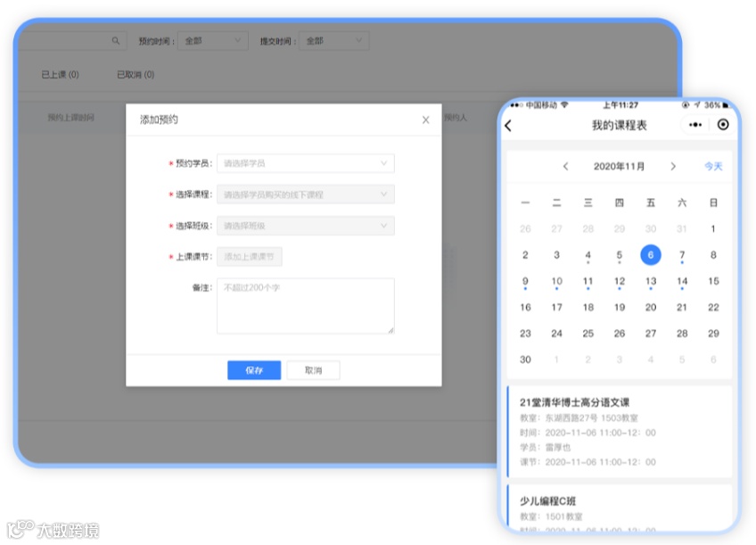Select November 22 in the calendar

click(713, 307)
